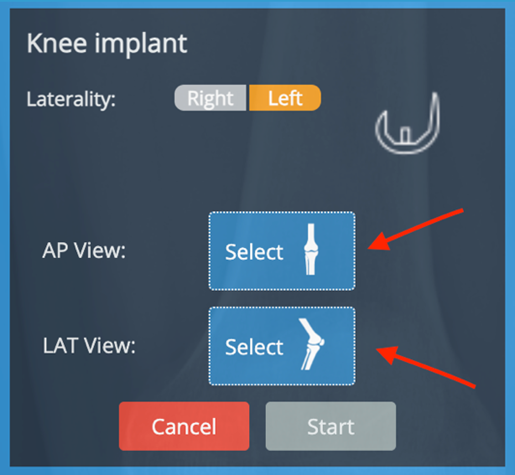Click the Select text in LAT box
The width and height of the screenshot is (515, 475).
coord(254,347)
